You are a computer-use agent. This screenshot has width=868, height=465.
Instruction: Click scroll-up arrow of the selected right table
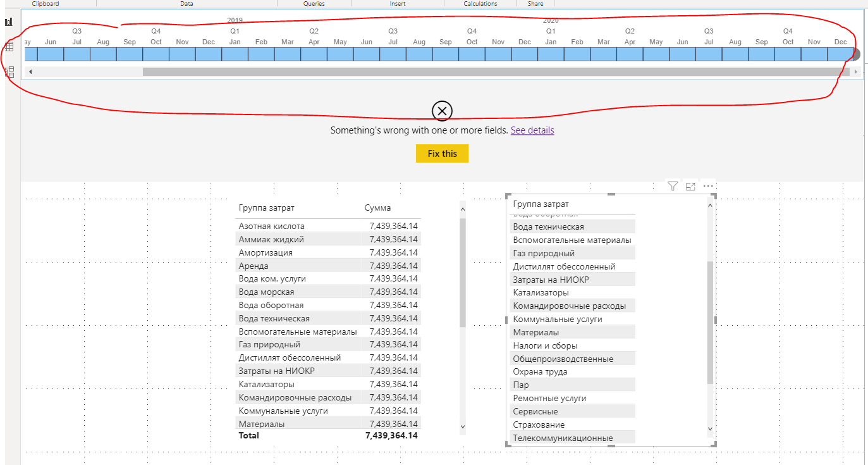710,205
